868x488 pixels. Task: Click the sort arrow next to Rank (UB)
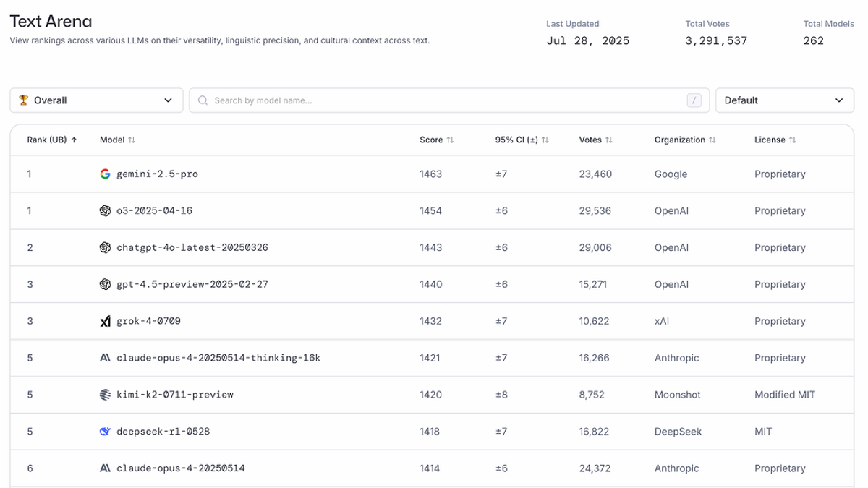74,140
